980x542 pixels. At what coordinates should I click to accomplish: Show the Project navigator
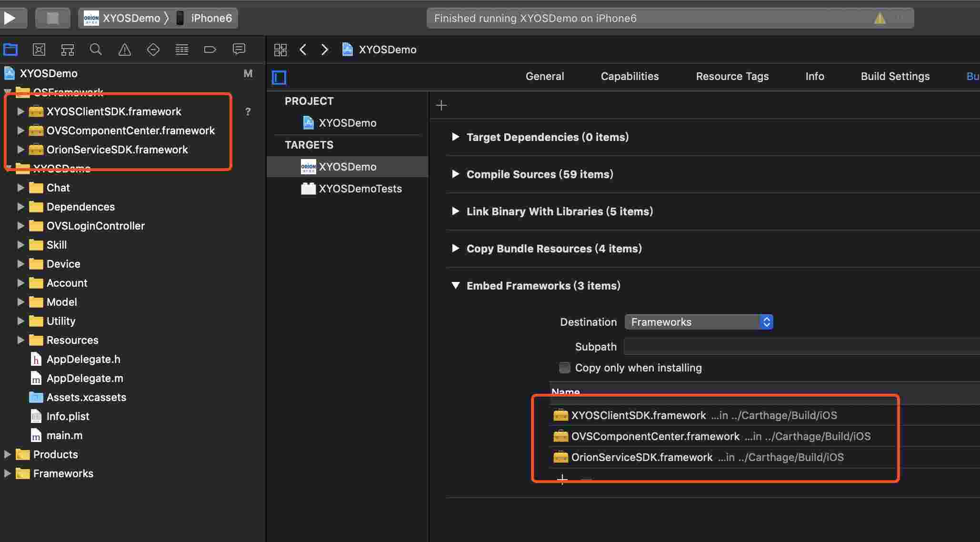(10, 49)
